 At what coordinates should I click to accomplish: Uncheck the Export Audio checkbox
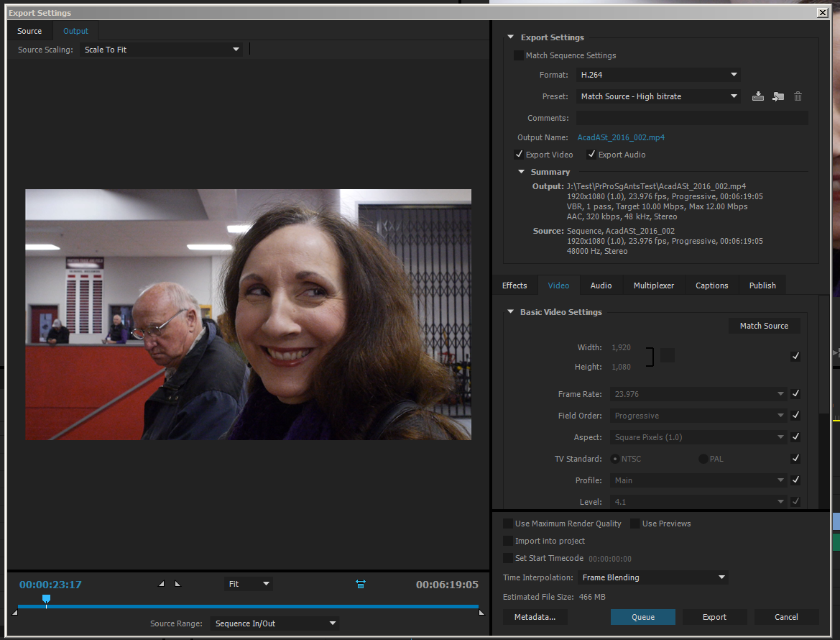tap(591, 154)
